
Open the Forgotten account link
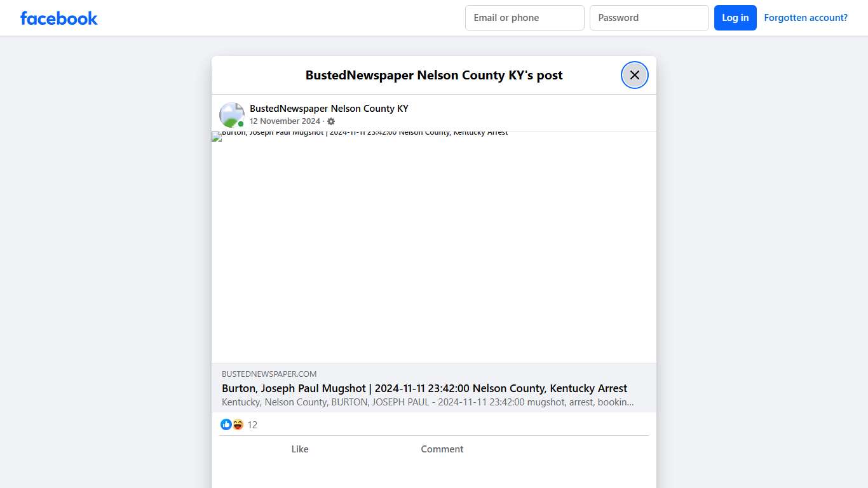[x=806, y=17]
